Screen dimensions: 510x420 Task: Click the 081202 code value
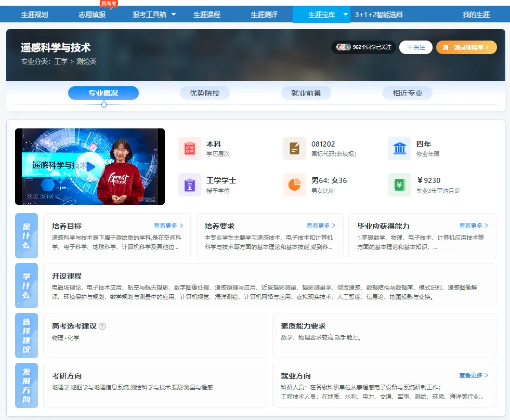point(323,144)
